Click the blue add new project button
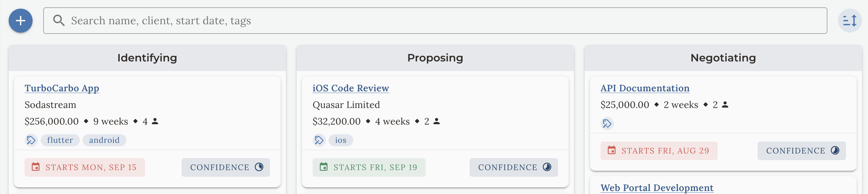 (21, 21)
